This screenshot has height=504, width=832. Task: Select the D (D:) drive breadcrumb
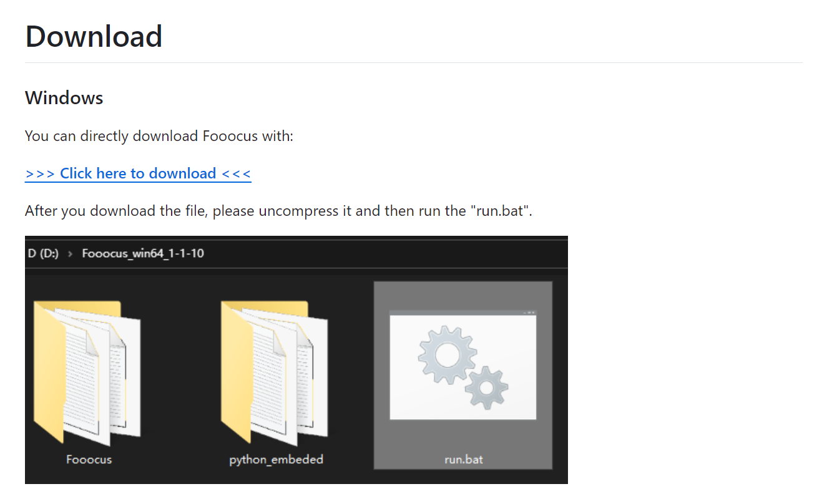[x=43, y=253]
